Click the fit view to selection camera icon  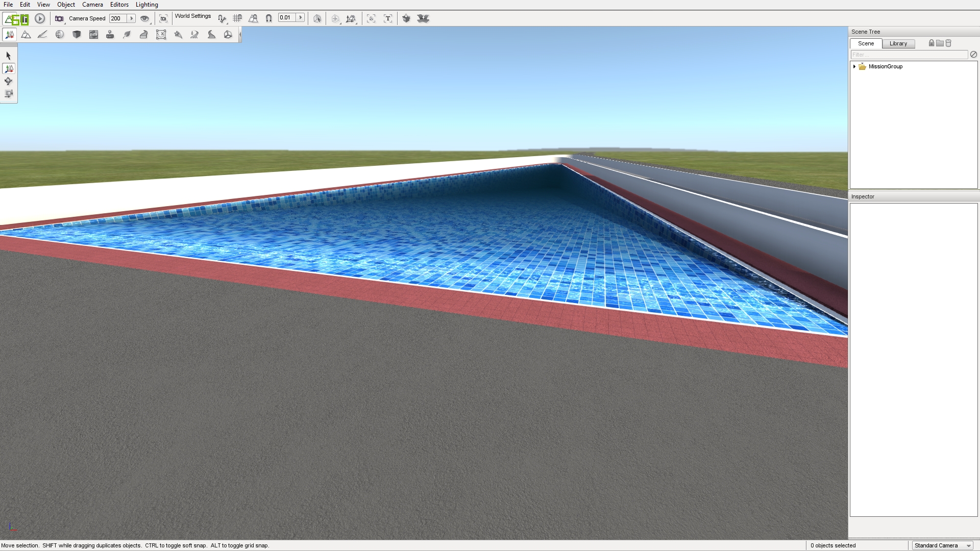163,19
